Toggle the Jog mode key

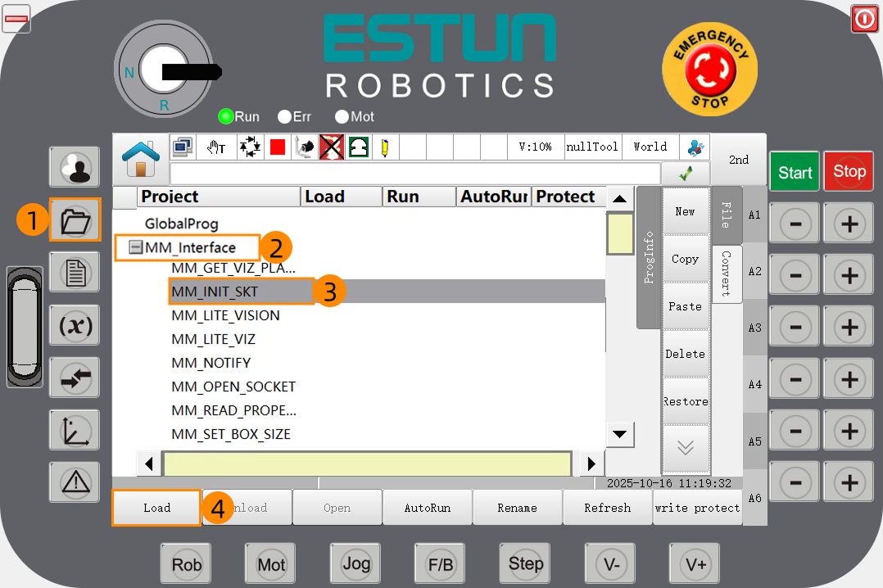point(355,563)
